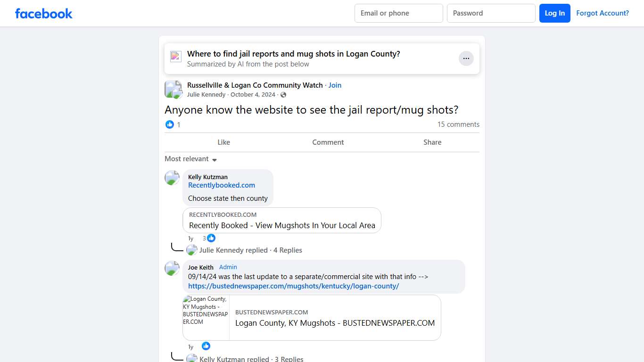
Task: Select the Comment action on the post
Action: pos(328,142)
